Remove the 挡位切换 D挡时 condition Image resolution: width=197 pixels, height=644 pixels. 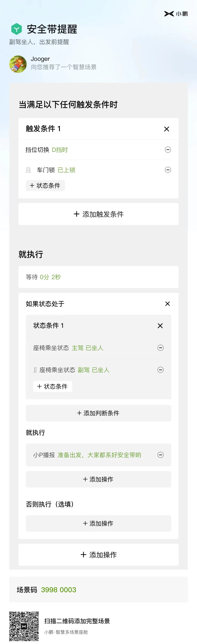click(168, 150)
